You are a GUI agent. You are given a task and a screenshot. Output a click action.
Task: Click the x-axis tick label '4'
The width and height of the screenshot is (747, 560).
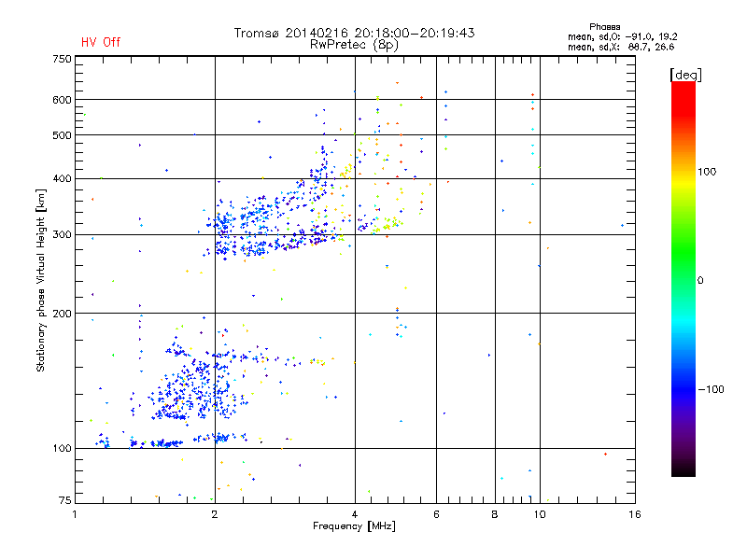pos(355,514)
